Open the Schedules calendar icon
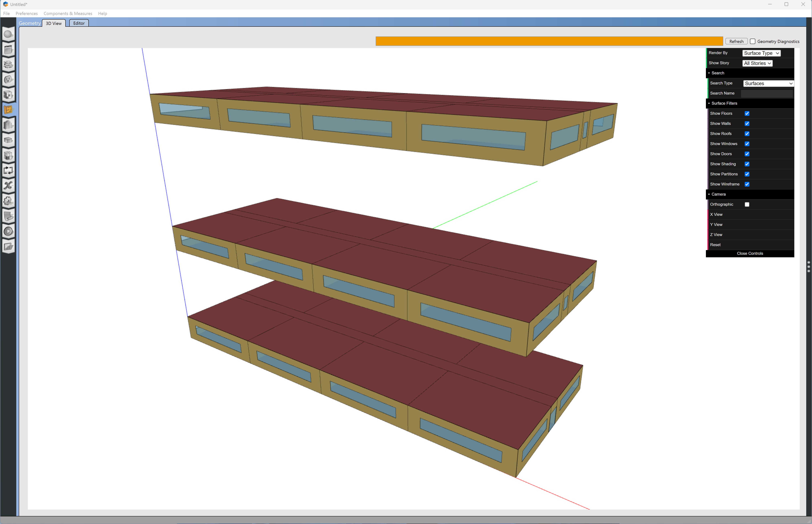The image size is (812, 524). (8, 49)
